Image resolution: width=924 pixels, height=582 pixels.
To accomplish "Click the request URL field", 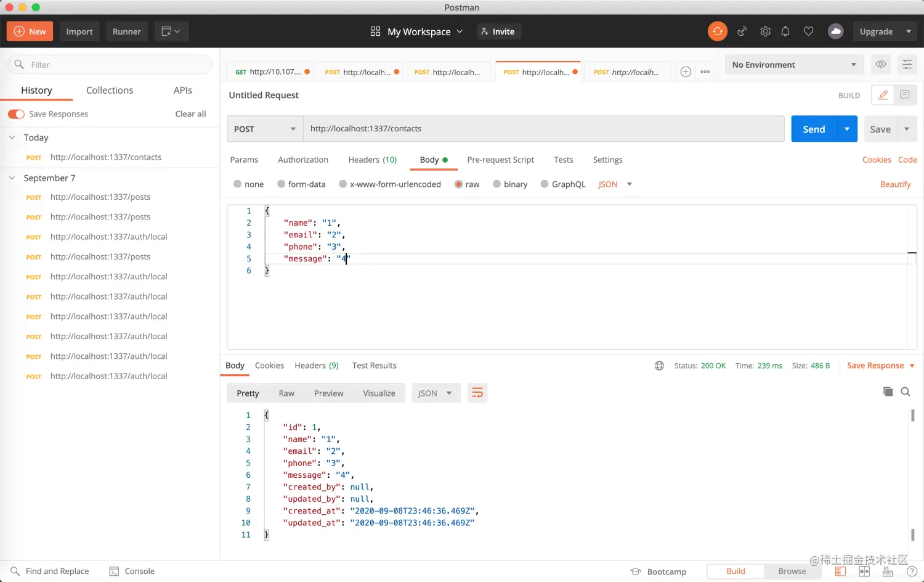I will point(544,129).
